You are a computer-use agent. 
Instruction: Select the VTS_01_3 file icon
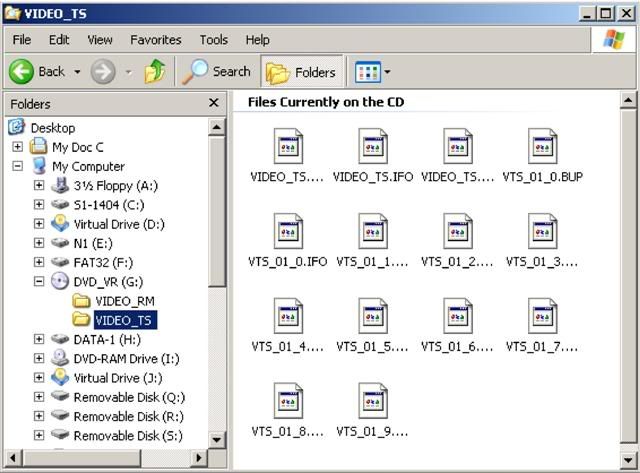542,231
